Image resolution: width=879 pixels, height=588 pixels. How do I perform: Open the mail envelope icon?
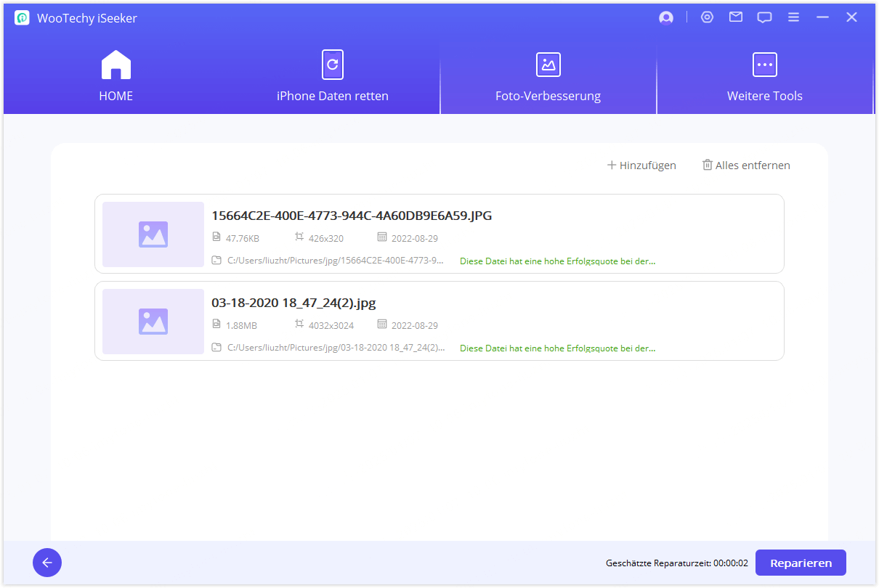tap(736, 17)
